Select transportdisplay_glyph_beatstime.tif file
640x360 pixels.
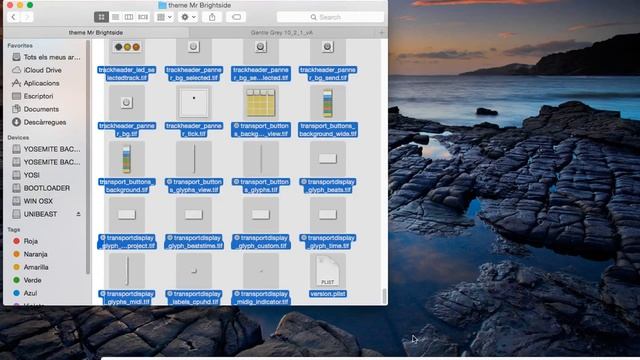194,223
